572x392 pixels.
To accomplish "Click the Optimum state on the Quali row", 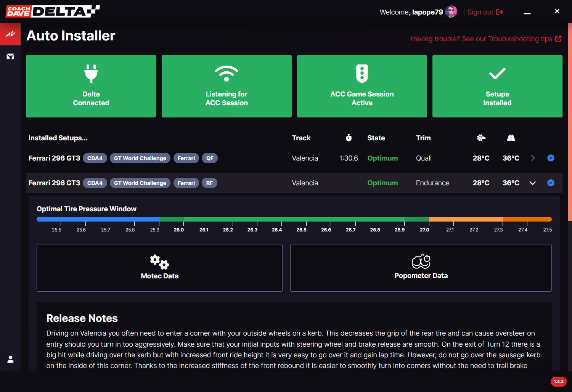I will [382, 158].
